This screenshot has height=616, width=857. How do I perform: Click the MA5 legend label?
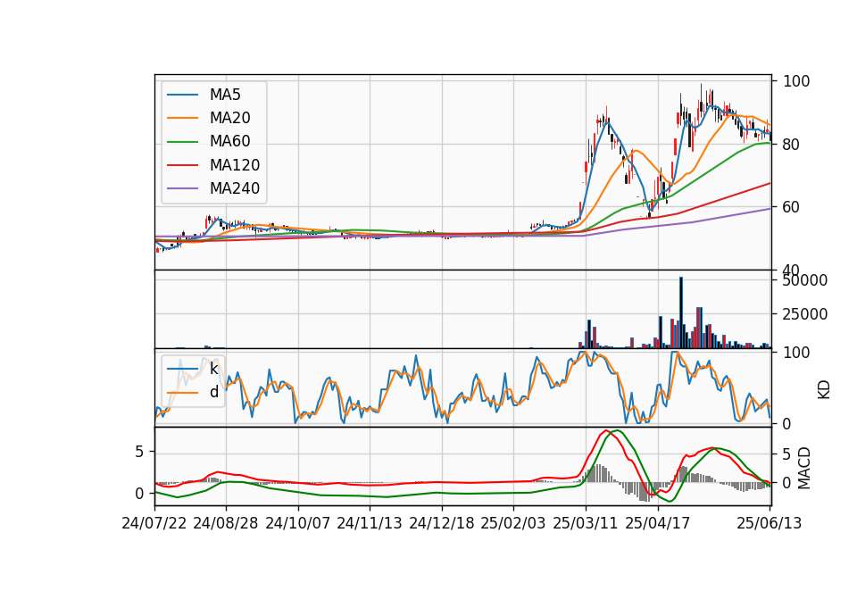225,95
